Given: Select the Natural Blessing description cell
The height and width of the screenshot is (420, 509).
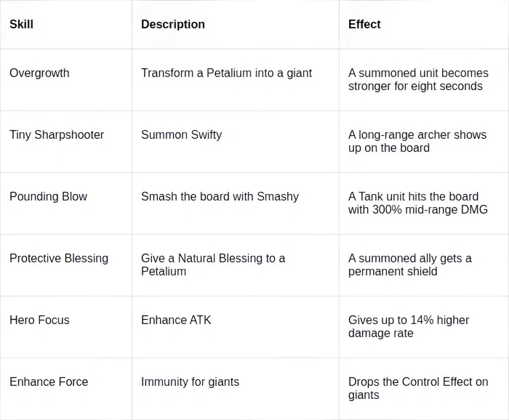Looking at the screenshot, I should click(213, 264).
